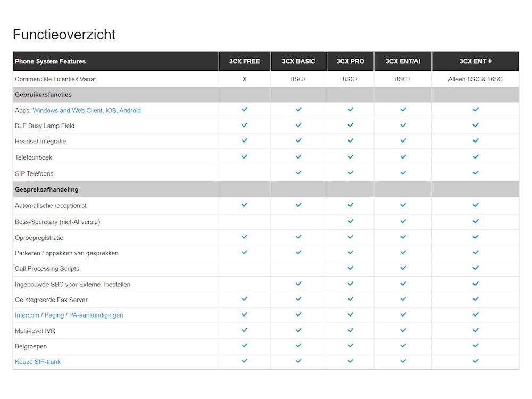The height and width of the screenshot is (399, 532).
Task: Click the 3CX ENT/AI checkmark for SIP Telefoons
Action: point(403,173)
